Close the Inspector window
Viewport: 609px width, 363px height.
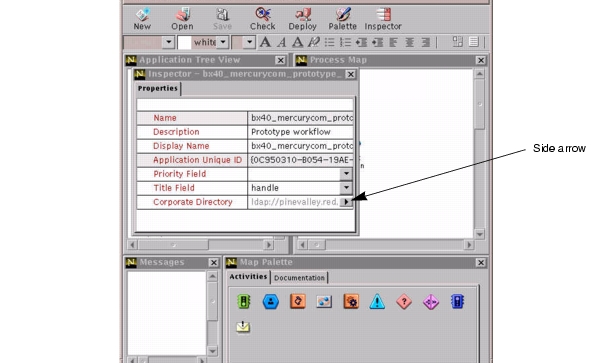click(x=350, y=74)
